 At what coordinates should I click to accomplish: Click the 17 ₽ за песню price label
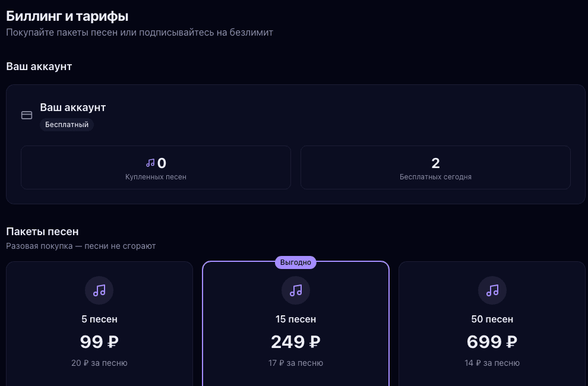pyautogui.click(x=296, y=362)
